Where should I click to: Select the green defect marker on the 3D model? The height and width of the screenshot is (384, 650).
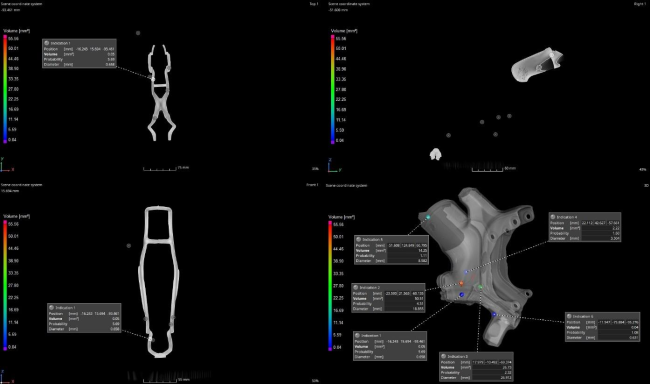[481, 287]
